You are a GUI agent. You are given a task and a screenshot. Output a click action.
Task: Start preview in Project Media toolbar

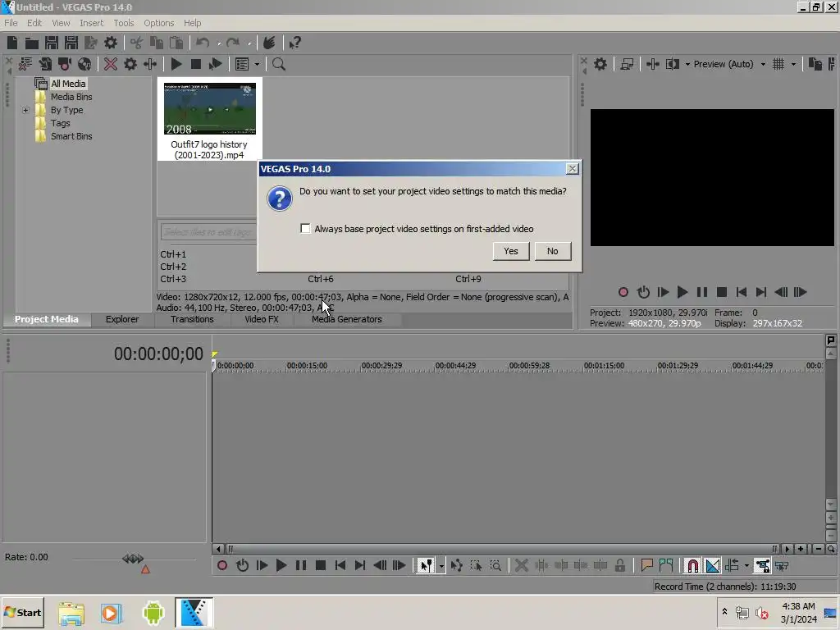coord(176,64)
